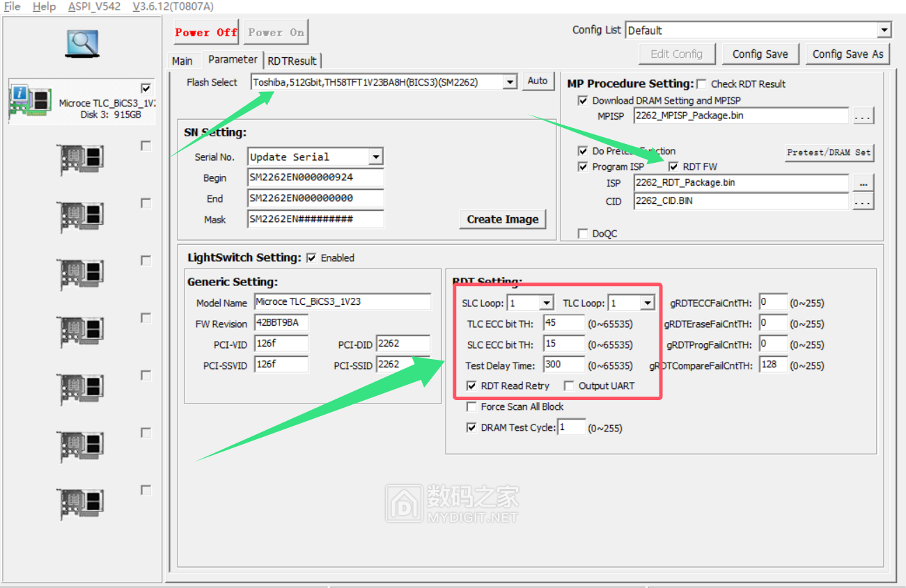
Task: Click the PCI-SSVID input field
Action: pos(281,365)
